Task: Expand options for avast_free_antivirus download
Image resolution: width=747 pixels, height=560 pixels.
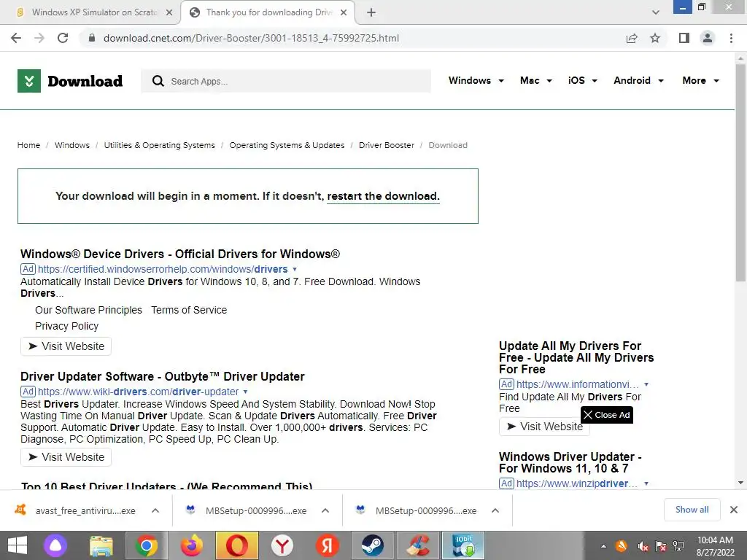Action: [155, 510]
